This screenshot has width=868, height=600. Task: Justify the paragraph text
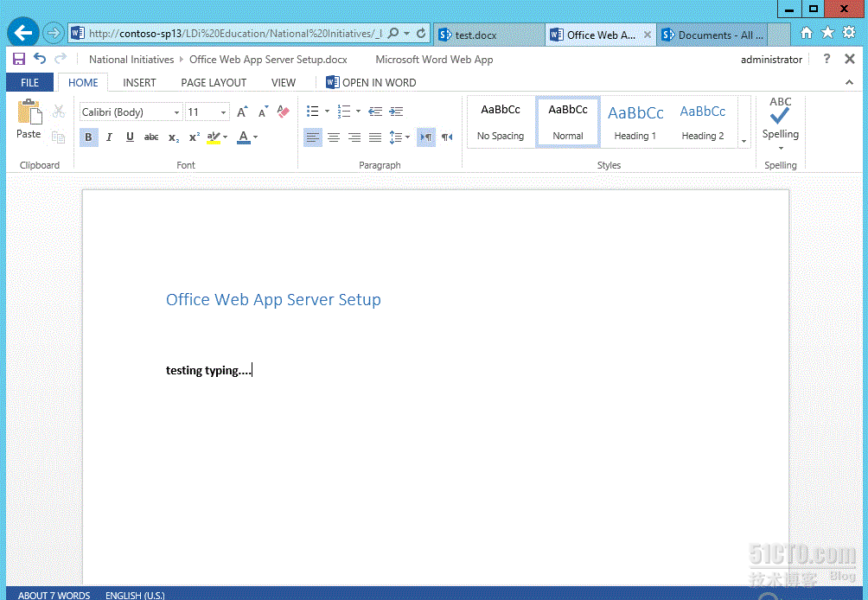375,137
